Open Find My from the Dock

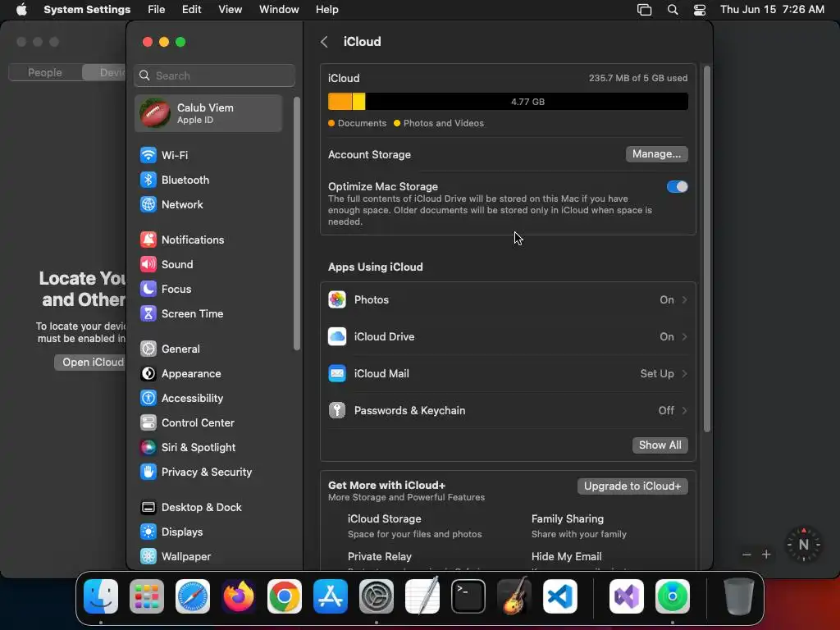pyautogui.click(x=673, y=596)
